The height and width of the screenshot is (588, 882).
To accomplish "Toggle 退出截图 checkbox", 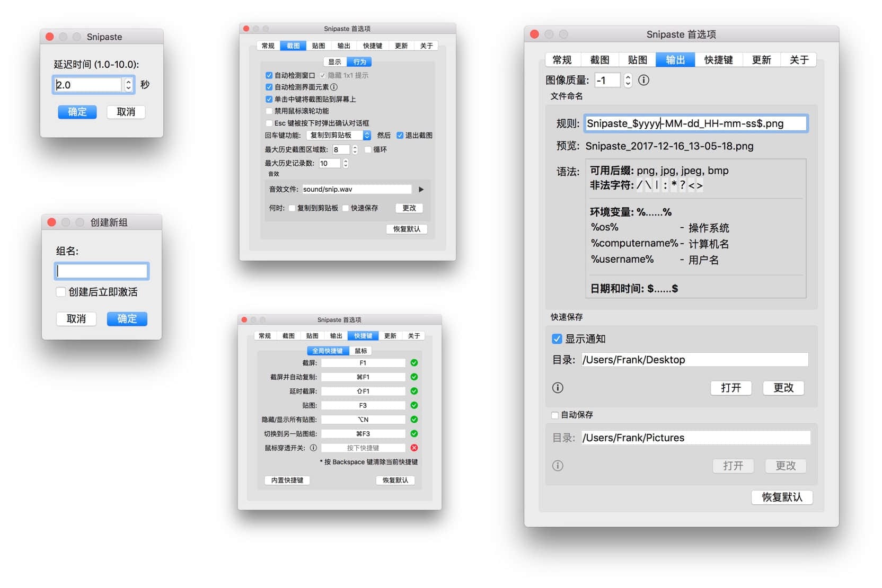I will (x=400, y=135).
